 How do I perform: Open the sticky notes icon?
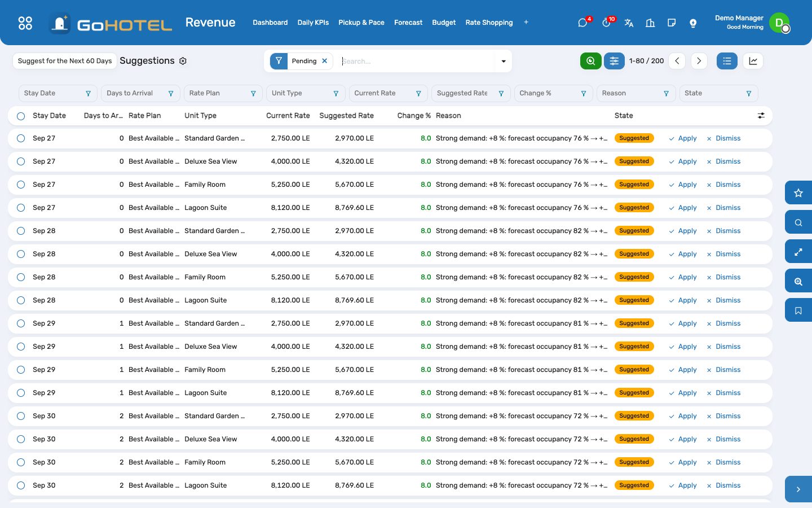672,23
